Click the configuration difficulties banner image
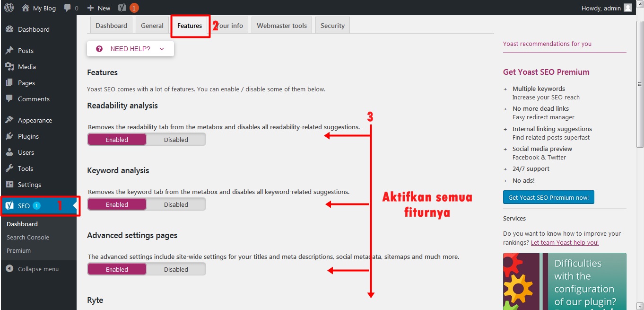 [565, 281]
